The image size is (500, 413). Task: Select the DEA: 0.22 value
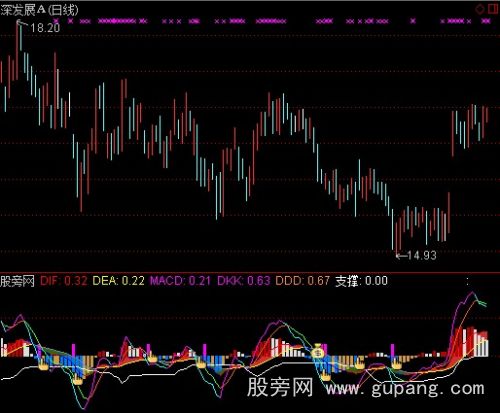(x=118, y=281)
